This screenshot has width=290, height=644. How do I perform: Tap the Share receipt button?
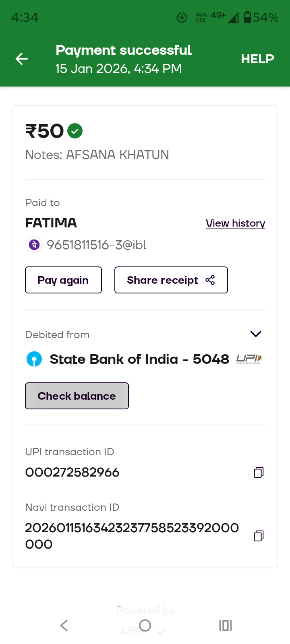171,280
